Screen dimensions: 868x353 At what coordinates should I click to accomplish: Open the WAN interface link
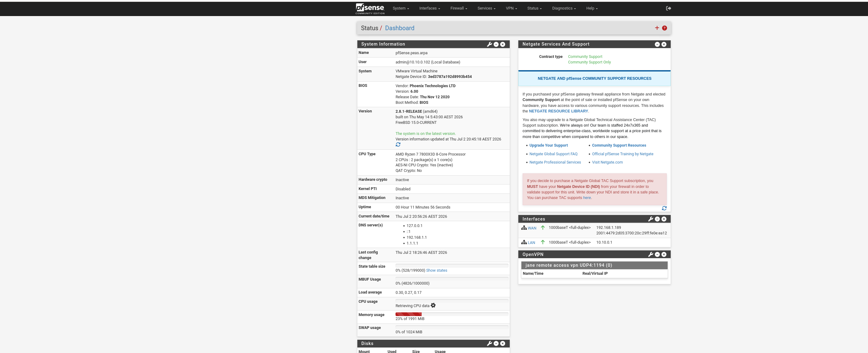point(532,228)
